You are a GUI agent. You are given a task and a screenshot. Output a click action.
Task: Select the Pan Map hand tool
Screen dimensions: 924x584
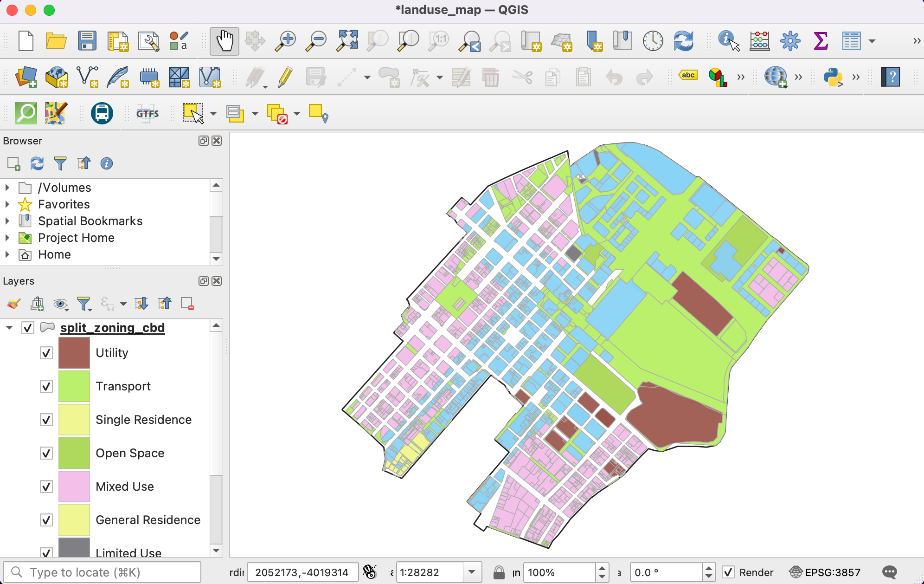(x=225, y=41)
